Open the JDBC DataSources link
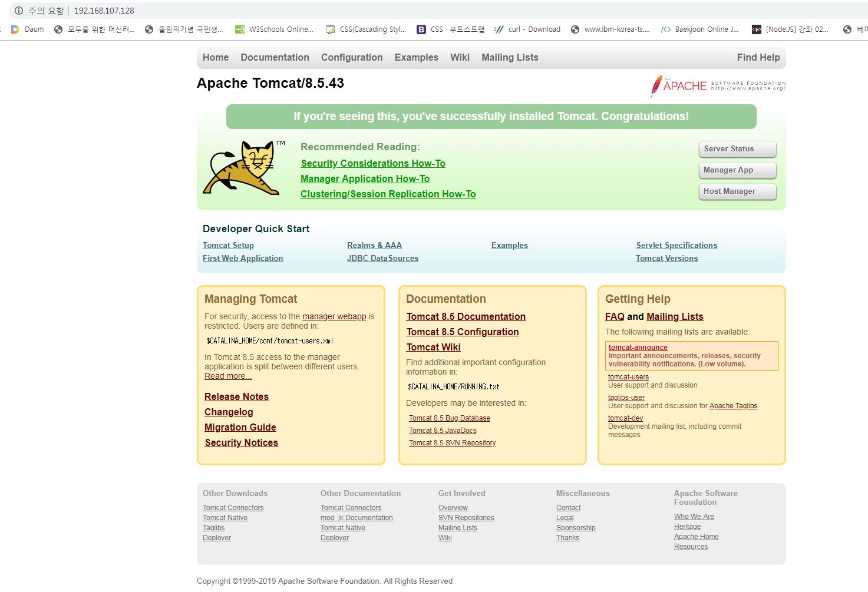The height and width of the screenshot is (592, 868). 382,259
